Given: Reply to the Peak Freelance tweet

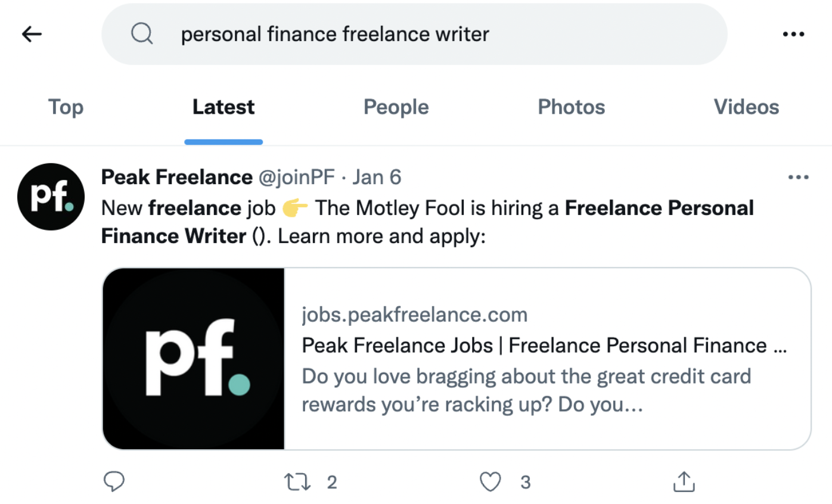Looking at the screenshot, I should coord(114,481).
